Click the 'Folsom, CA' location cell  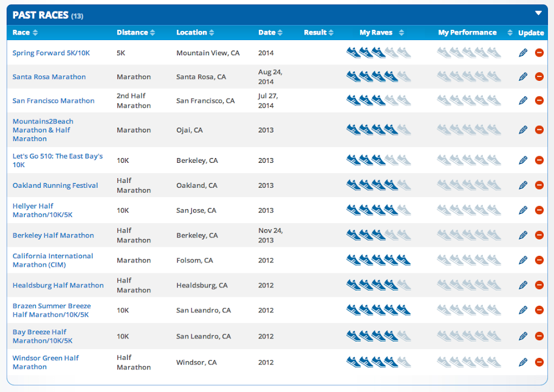pos(194,261)
